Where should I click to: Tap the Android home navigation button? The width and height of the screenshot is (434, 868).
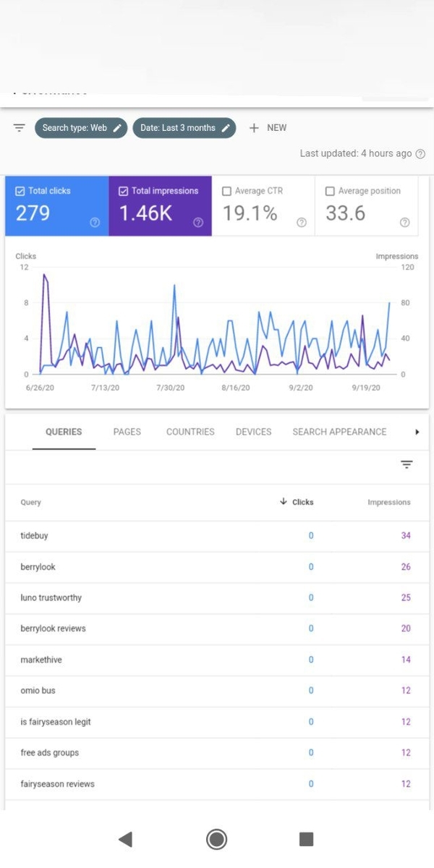(x=216, y=839)
